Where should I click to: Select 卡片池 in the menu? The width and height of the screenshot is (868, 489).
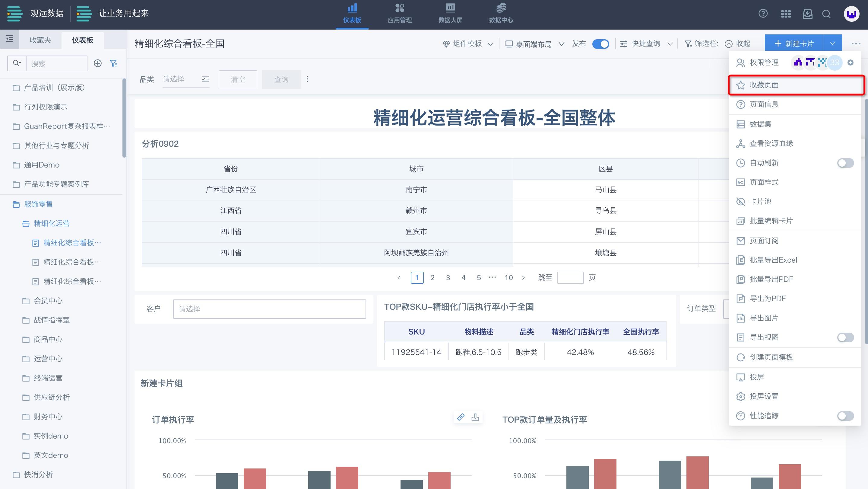point(794,201)
